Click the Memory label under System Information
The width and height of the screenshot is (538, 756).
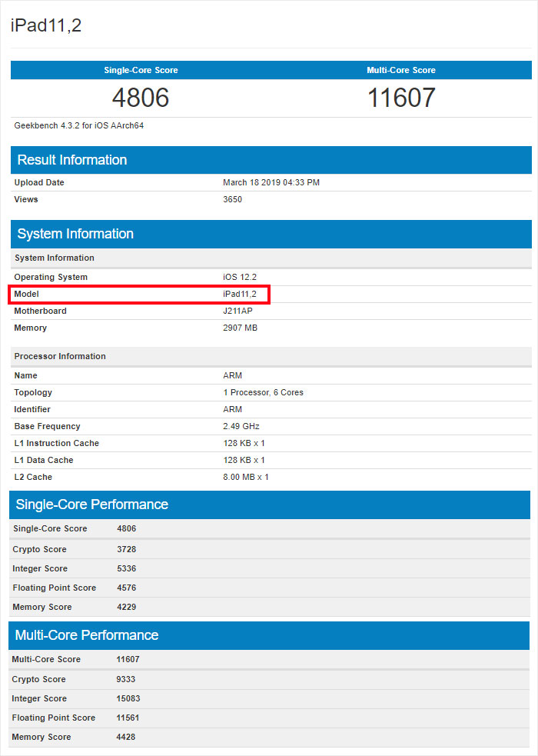tap(30, 328)
